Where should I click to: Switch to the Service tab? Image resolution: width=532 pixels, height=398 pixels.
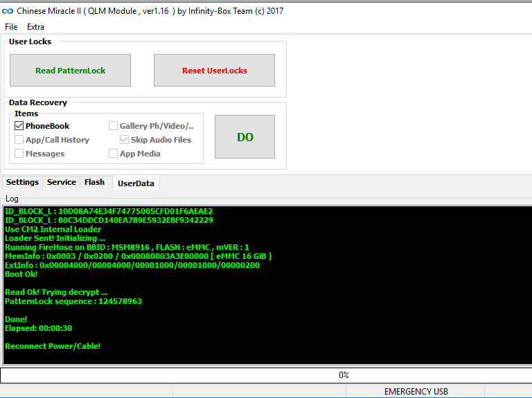[x=62, y=182]
